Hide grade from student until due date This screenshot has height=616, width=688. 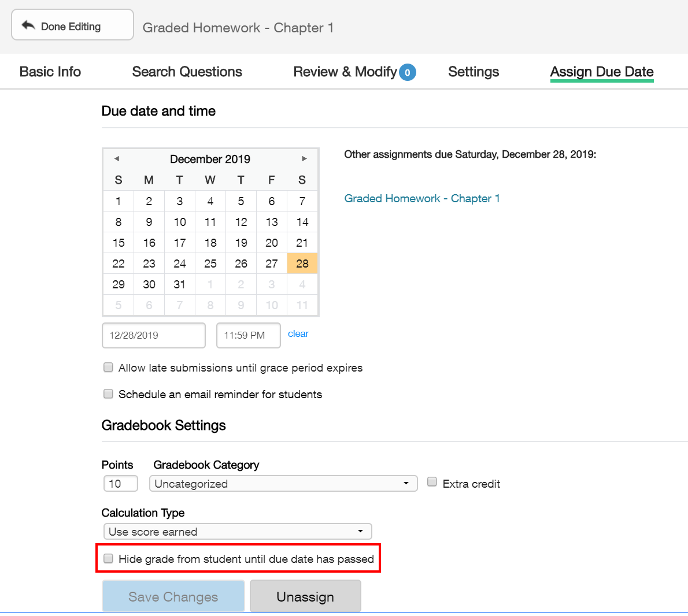pos(108,558)
